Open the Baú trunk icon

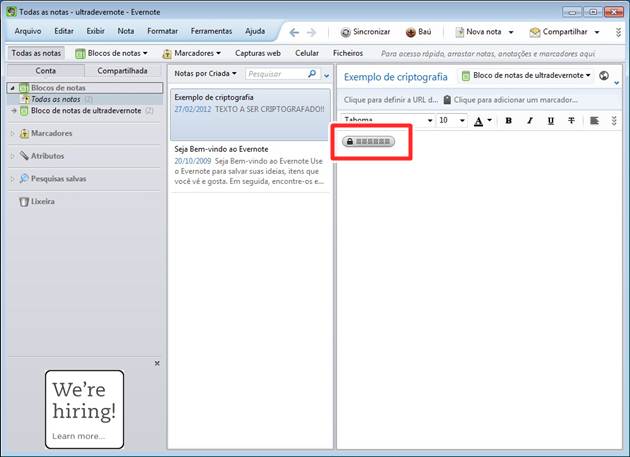click(x=410, y=32)
